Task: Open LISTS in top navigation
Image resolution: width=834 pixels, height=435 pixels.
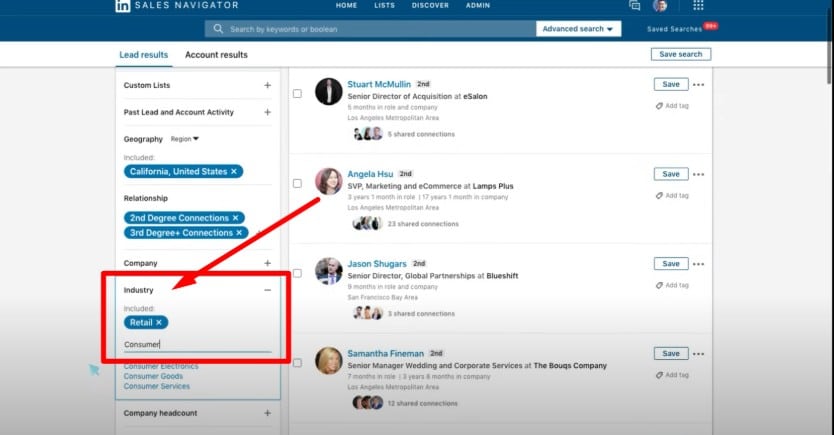Action: click(x=385, y=5)
